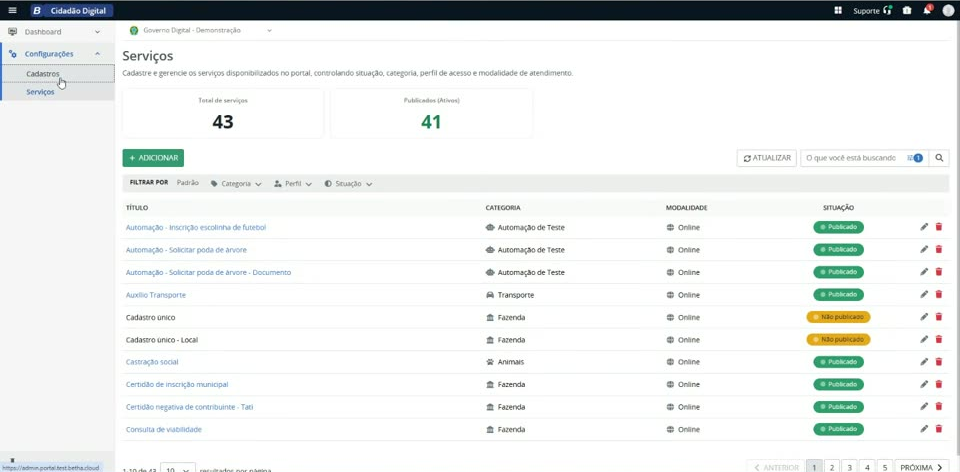Click the ADICIONAR button
The height and width of the screenshot is (472, 960).
point(153,158)
